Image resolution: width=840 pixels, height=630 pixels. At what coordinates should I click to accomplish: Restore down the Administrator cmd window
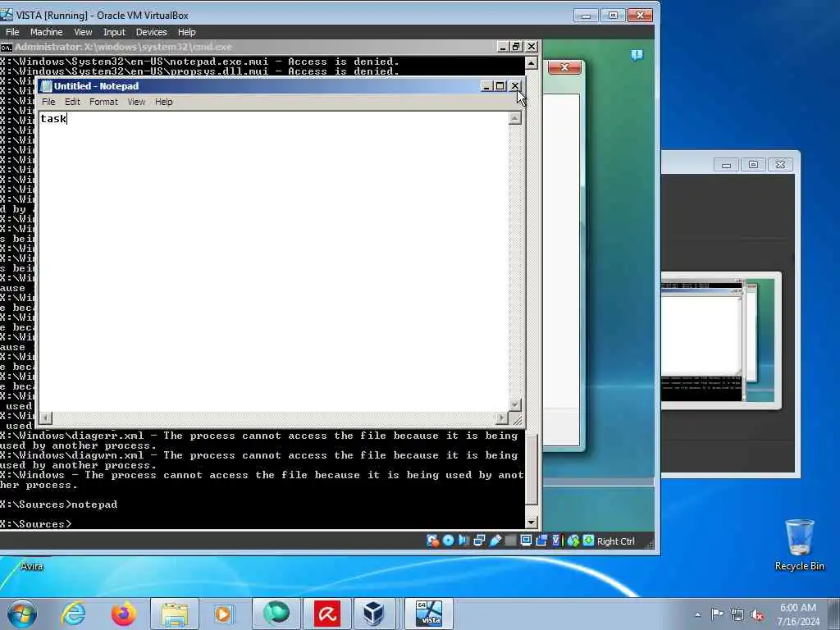(x=517, y=47)
